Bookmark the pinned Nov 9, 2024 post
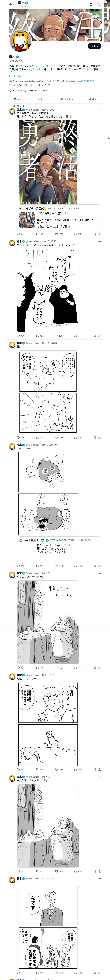The width and height of the screenshot is (110, 980). (95, 234)
